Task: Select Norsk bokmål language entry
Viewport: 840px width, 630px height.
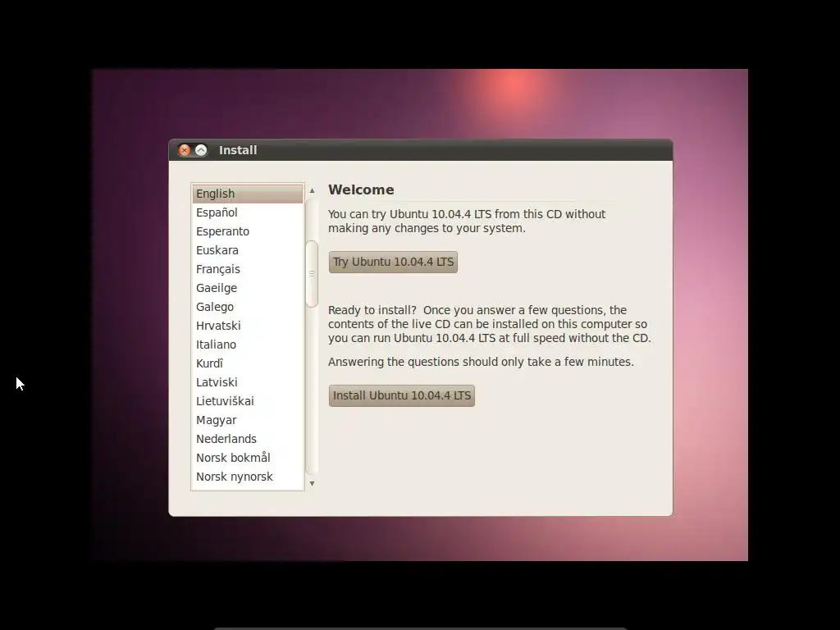Action: pyautogui.click(x=248, y=458)
